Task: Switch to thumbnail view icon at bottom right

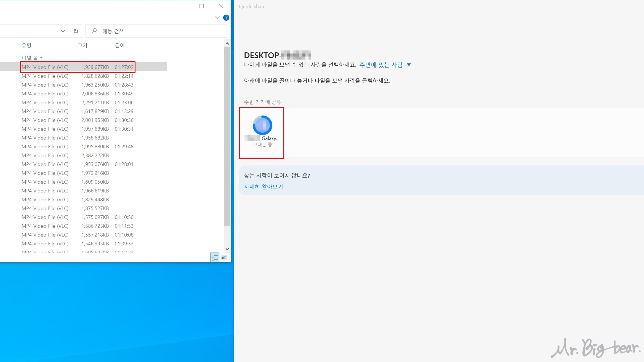Action: tap(223, 258)
